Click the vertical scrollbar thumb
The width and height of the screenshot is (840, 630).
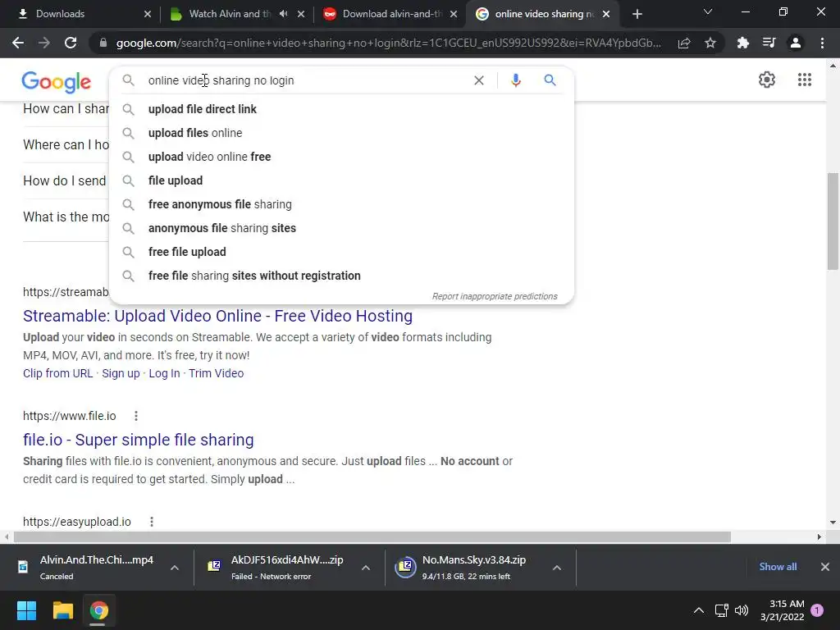833,221
